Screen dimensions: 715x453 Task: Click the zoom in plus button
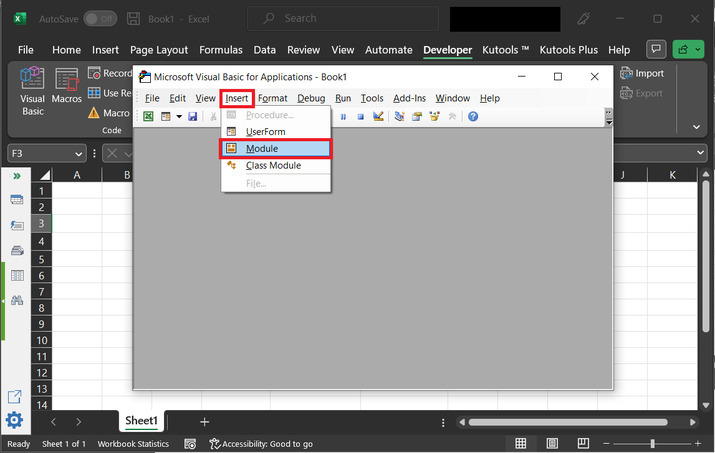[698, 443]
